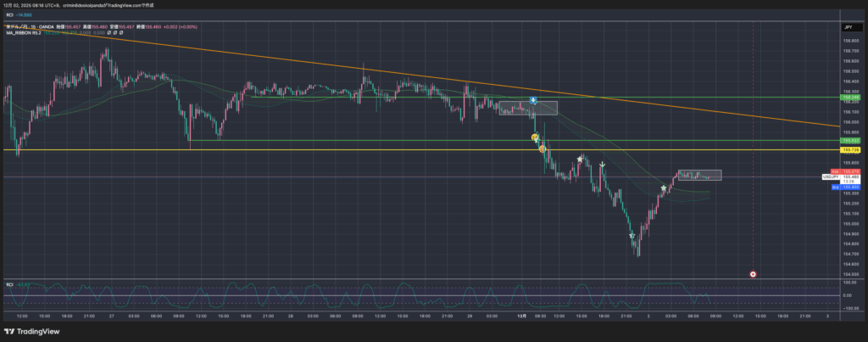The image size is (868, 342).
Task: Click the 12月 date label on the time axis
Action: click(x=523, y=316)
